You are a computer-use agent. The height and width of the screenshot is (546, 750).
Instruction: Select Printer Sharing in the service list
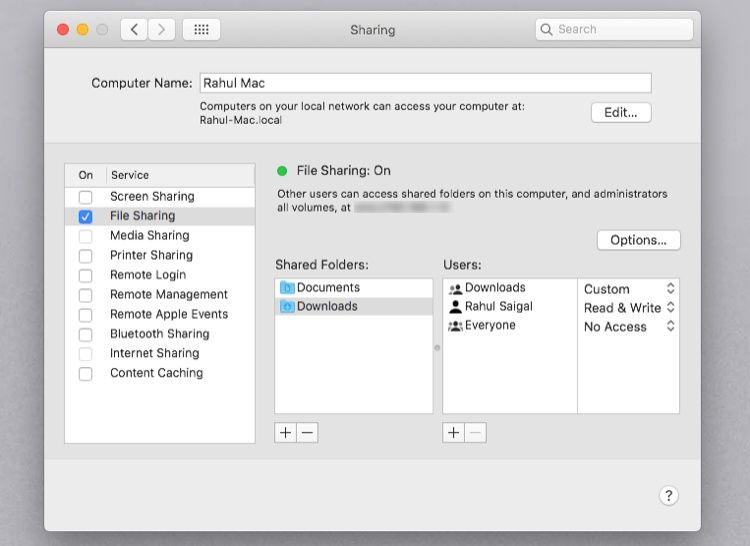(149, 255)
